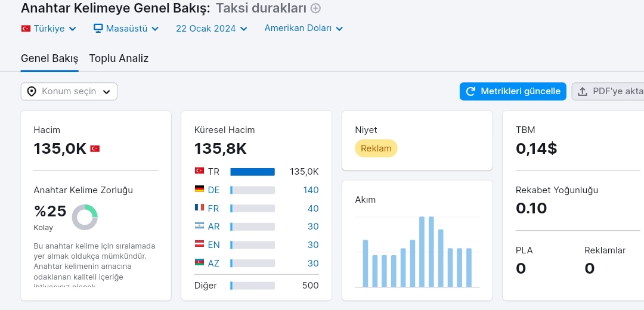
Task: Open the Konum seçin location selector
Action: coord(69,92)
